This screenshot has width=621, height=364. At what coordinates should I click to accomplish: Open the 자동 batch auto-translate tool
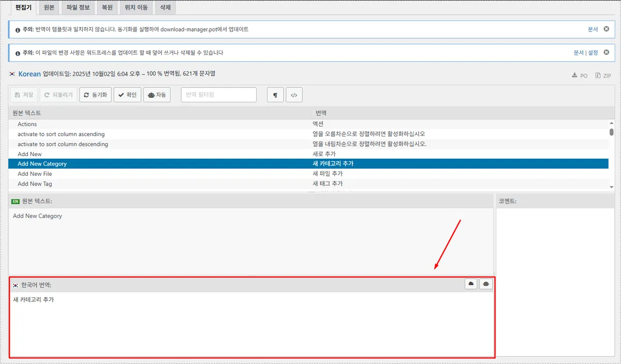pyautogui.click(x=158, y=95)
